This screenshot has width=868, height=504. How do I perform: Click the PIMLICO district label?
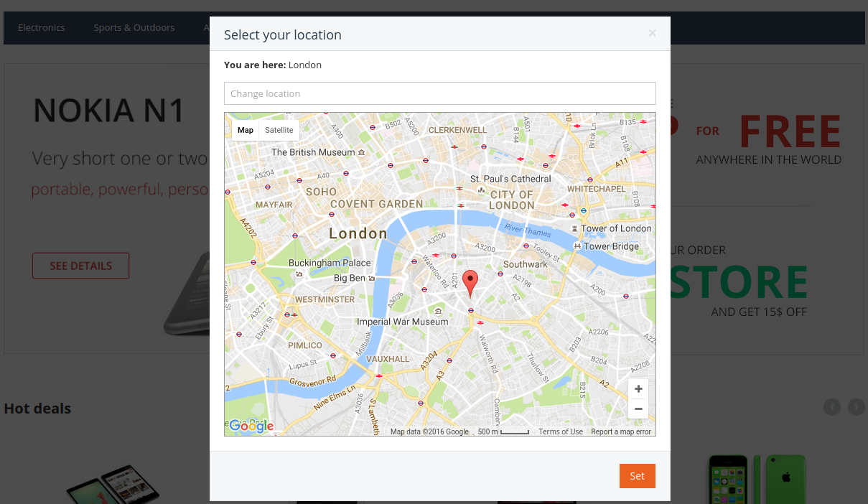(305, 345)
